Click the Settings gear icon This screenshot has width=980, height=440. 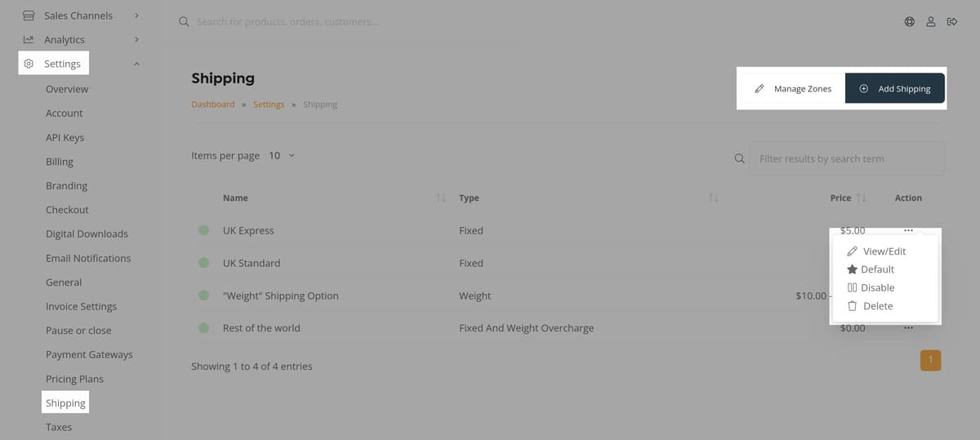click(x=29, y=64)
